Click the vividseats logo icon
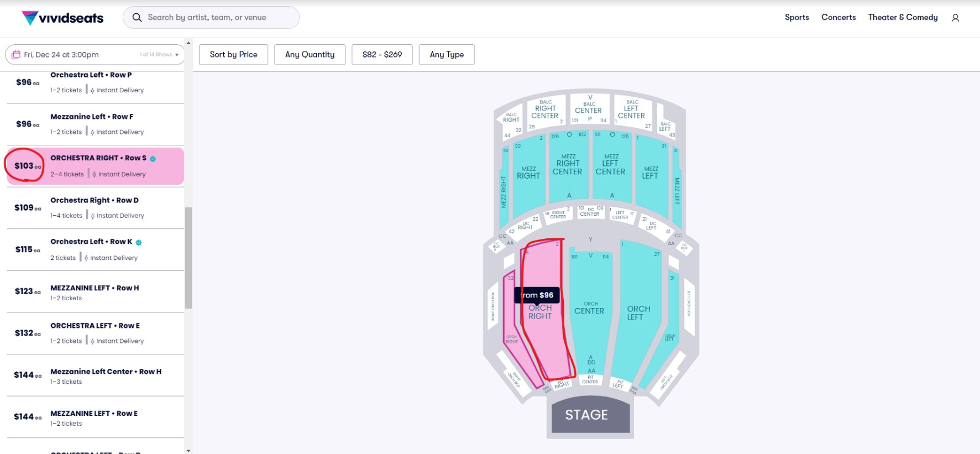Viewport: 980px width, 454px height. (32, 17)
